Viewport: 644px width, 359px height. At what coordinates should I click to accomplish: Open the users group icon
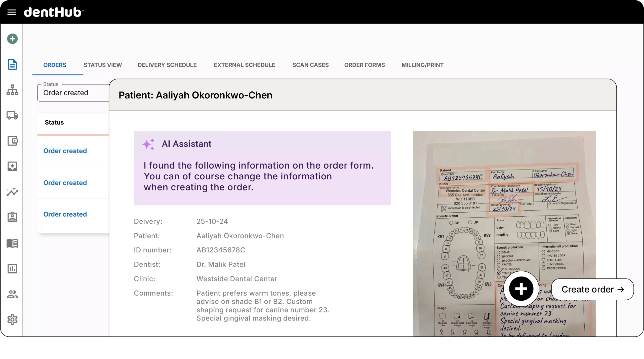point(12,294)
